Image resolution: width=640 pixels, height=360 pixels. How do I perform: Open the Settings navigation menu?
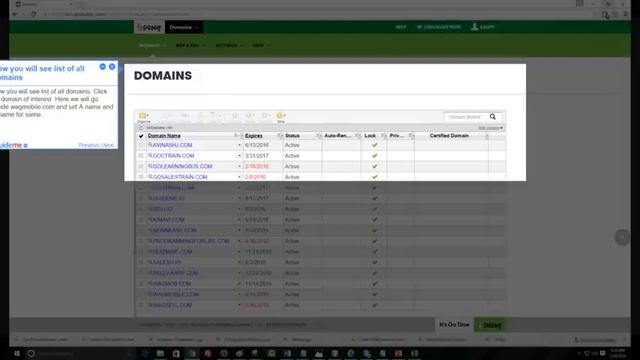(229, 45)
